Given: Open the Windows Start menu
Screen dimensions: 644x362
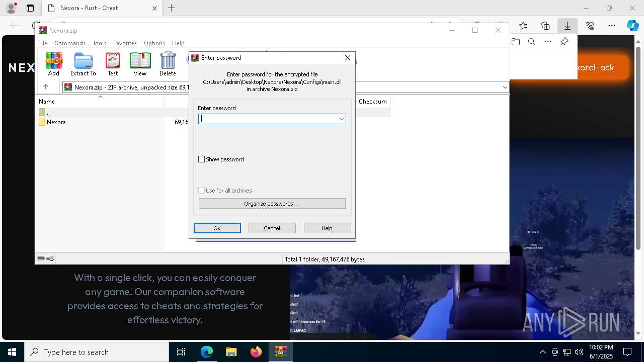Looking at the screenshot, I should click(12, 352).
